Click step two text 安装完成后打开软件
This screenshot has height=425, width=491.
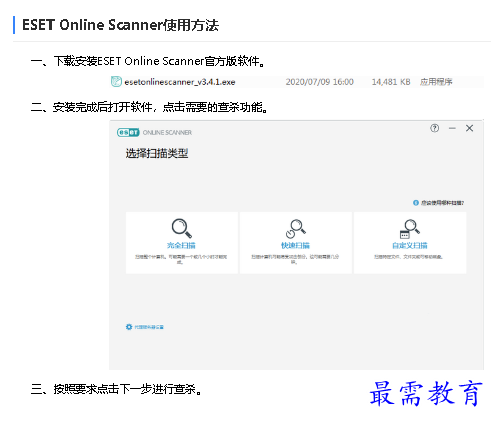102,107
